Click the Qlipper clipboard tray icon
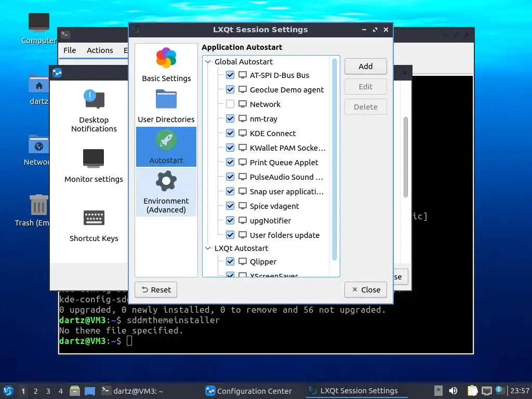 (472, 391)
